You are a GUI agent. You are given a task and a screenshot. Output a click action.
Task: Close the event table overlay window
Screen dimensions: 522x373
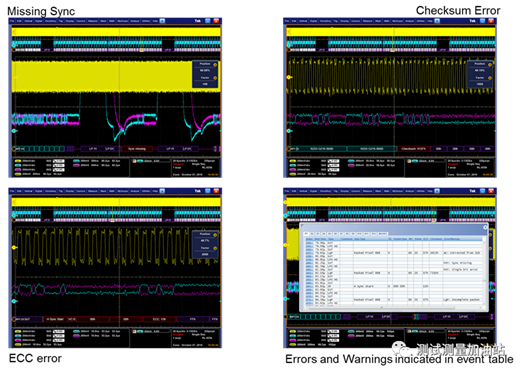(485, 227)
